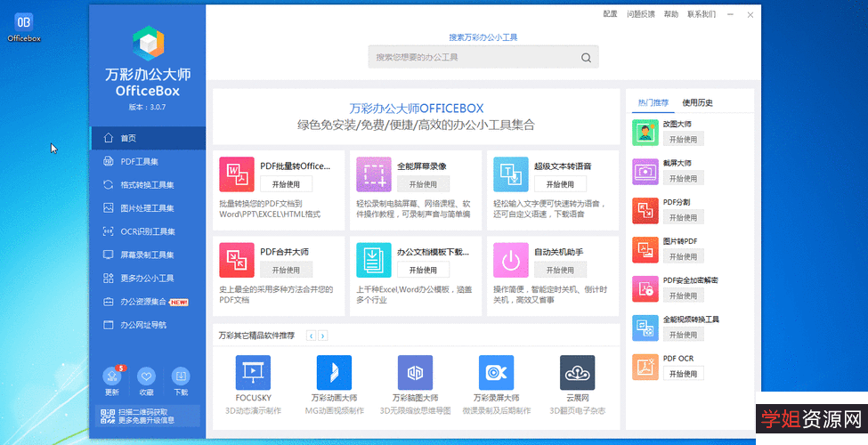Screen dimensions: 868x445
Task: Open the 问题反馈 feedback link
Action: (640, 14)
